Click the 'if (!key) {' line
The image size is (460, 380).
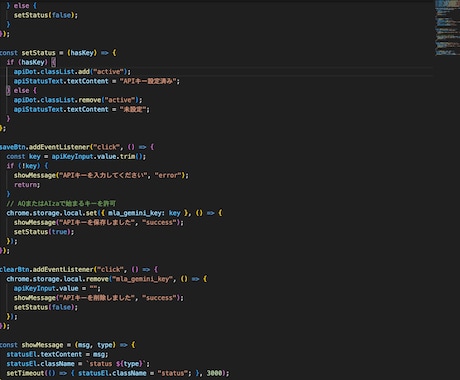27,166
